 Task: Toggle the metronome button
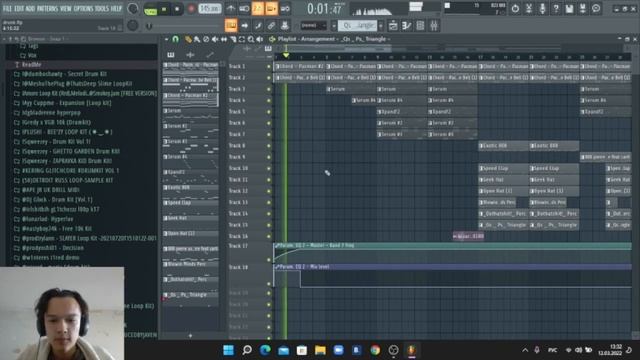(231, 9)
